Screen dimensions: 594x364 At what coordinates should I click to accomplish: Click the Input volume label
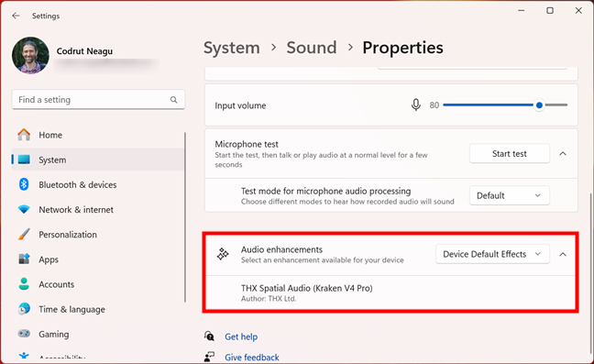point(240,105)
